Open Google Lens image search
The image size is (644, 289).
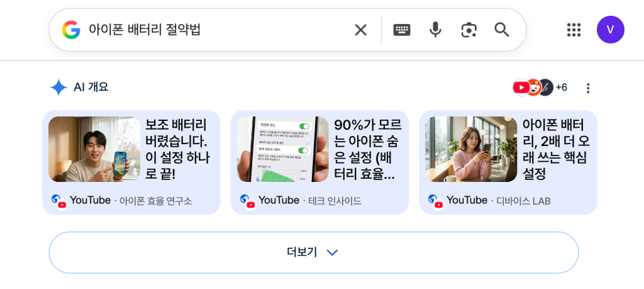(469, 30)
